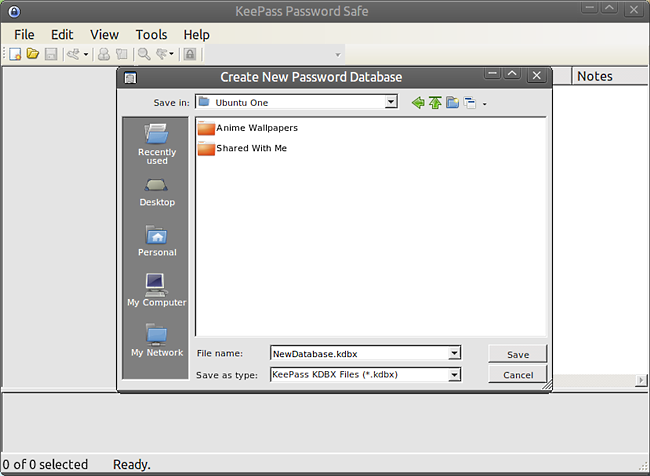Screen dimensions: 650x476
Task: Click the Copy user name icon
Action: pyautogui.click(x=104, y=54)
